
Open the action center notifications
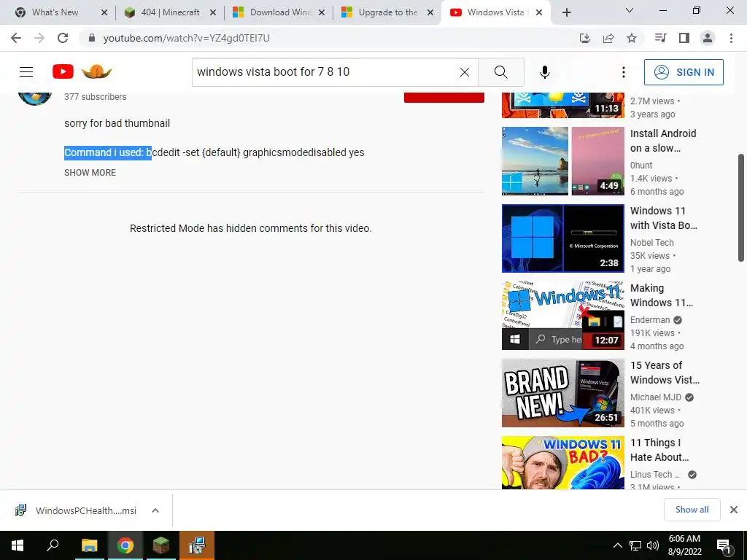coord(724,546)
